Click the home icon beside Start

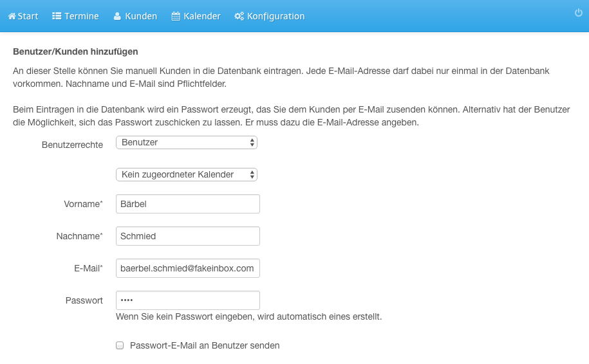12,16
